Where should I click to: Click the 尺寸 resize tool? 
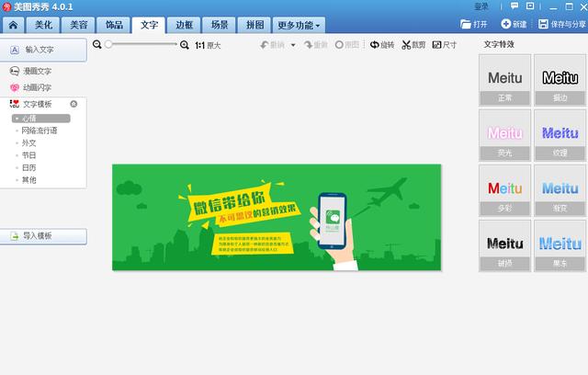coord(445,45)
